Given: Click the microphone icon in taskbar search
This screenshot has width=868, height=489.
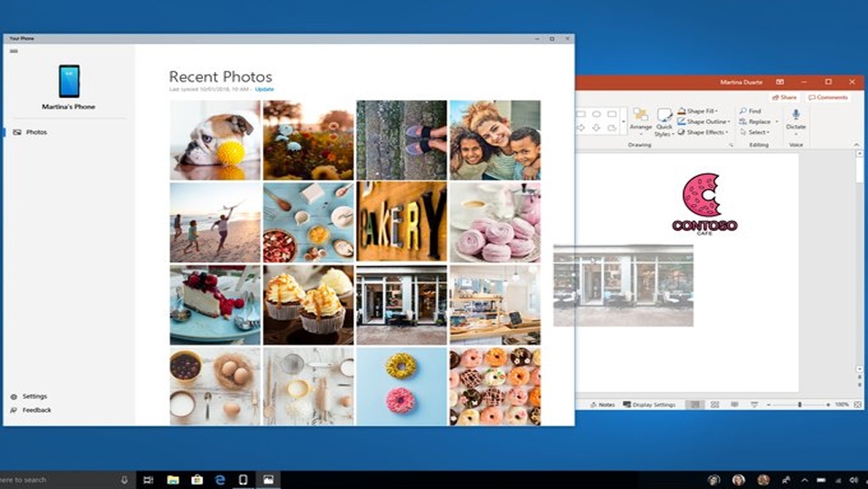Looking at the screenshot, I should [x=124, y=479].
